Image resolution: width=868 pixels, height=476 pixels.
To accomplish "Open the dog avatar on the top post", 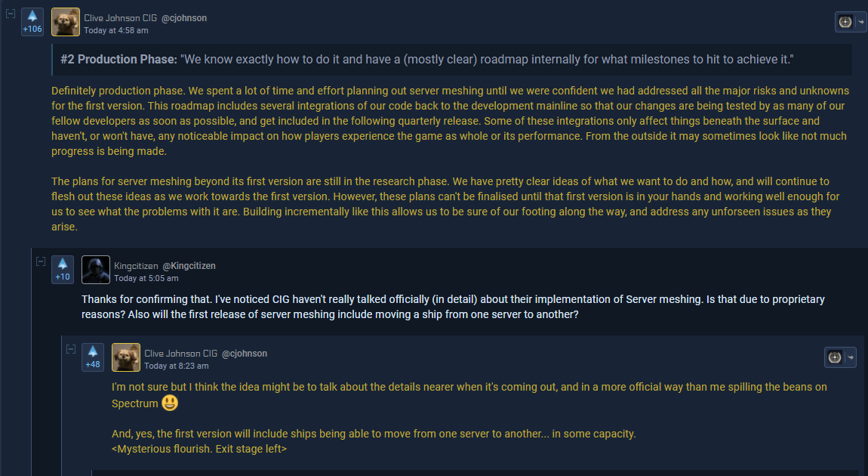I will click(x=66, y=22).
